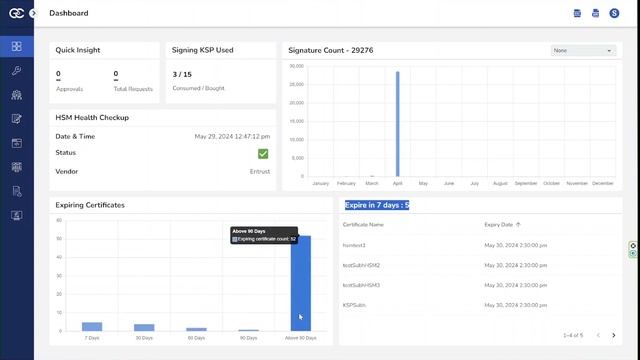Click the Signature Count - 29276 title

point(331,50)
